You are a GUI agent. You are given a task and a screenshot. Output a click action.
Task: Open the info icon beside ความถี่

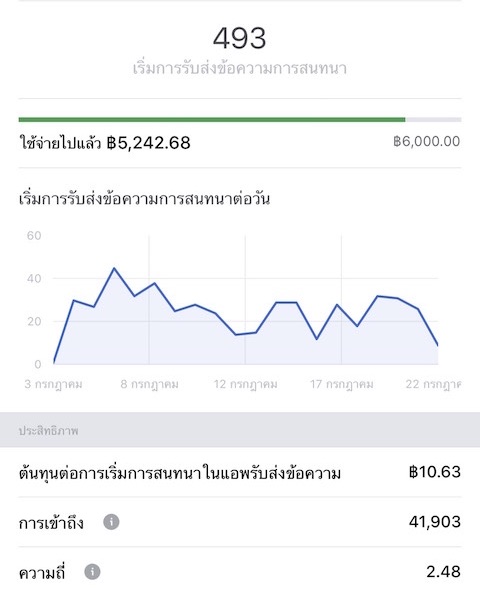[92, 571]
